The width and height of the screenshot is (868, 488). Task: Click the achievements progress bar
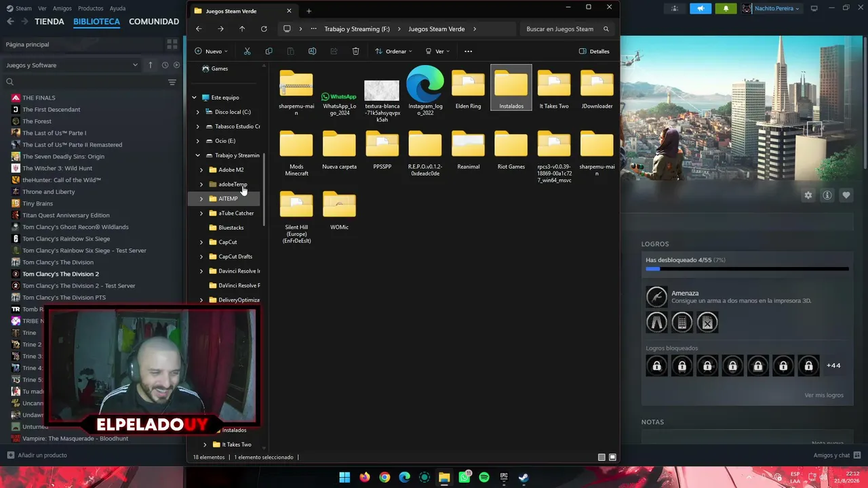tap(747, 269)
